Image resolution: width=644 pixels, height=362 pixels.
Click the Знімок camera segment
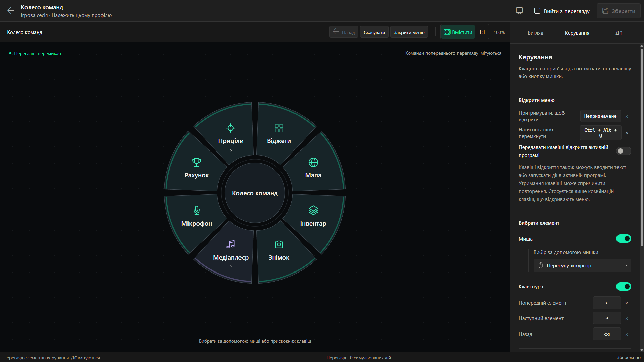click(279, 251)
